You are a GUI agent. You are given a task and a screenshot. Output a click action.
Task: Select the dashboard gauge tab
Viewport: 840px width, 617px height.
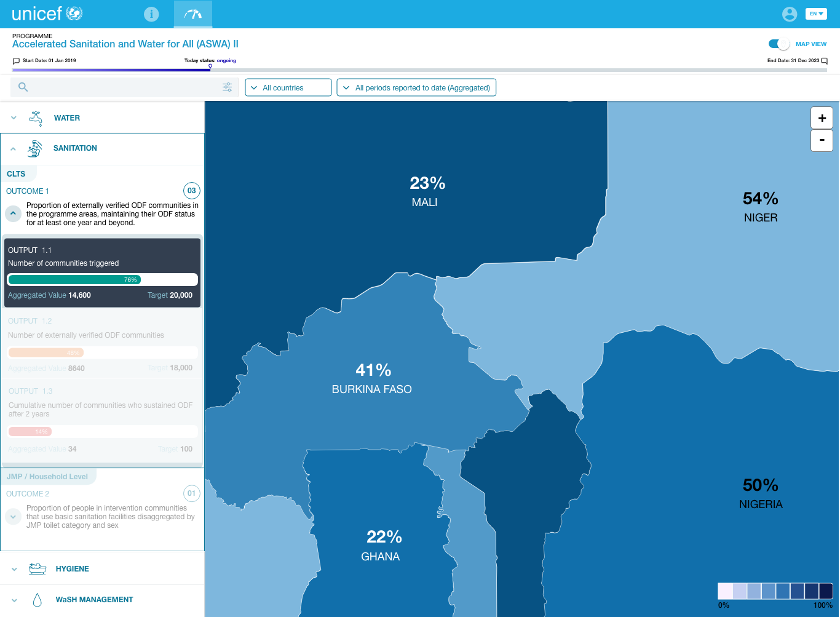pyautogui.click(x=193, y=14)
